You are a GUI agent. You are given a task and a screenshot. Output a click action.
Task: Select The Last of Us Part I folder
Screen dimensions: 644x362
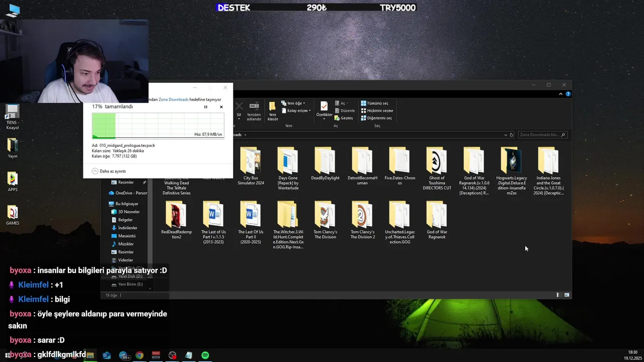coord(213,223)
